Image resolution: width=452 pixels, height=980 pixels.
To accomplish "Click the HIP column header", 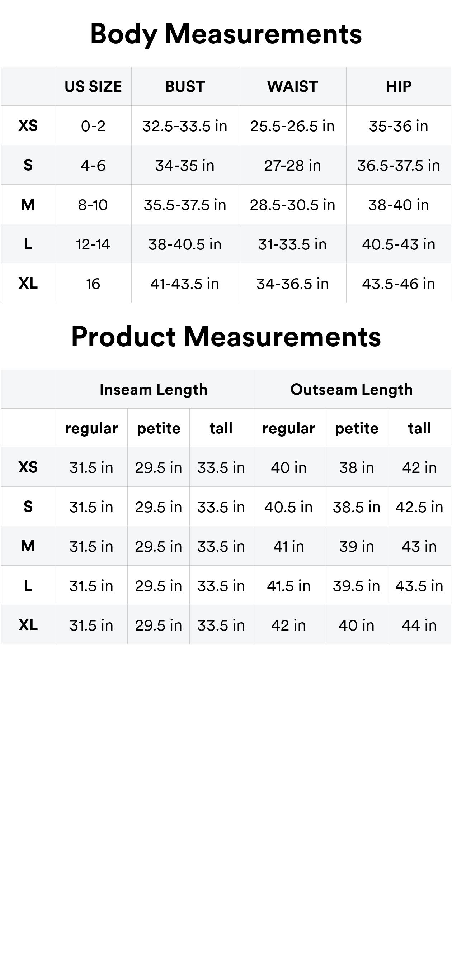I will tap(399, 87).
